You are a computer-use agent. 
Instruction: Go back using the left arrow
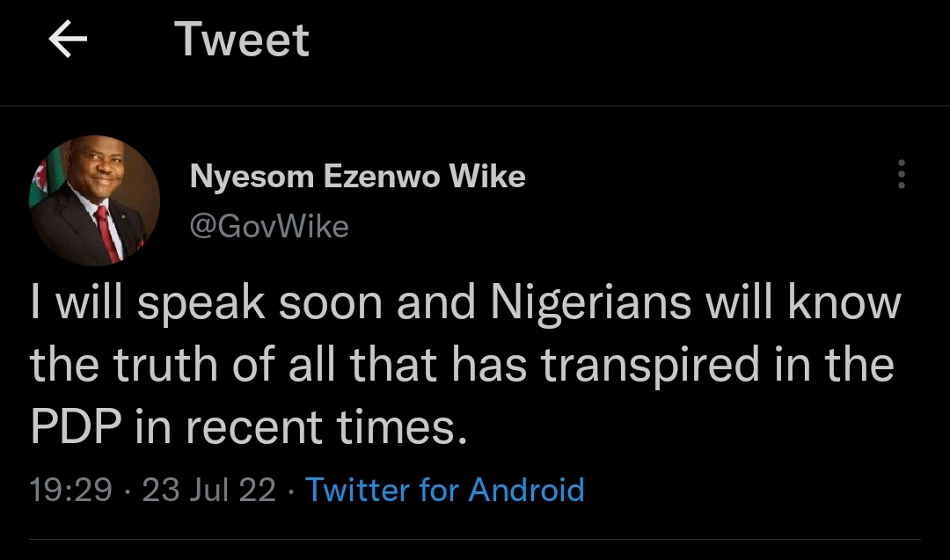tap(68, 40)
